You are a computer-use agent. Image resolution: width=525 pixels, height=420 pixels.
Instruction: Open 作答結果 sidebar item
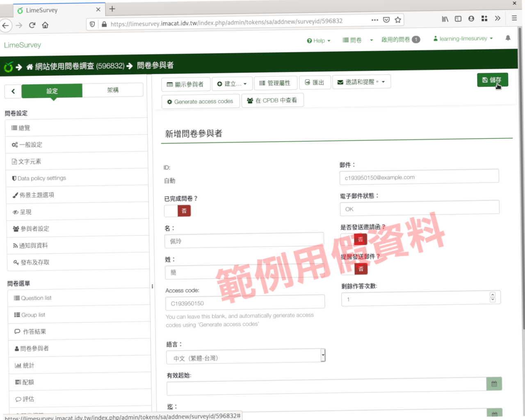point(79,331)
